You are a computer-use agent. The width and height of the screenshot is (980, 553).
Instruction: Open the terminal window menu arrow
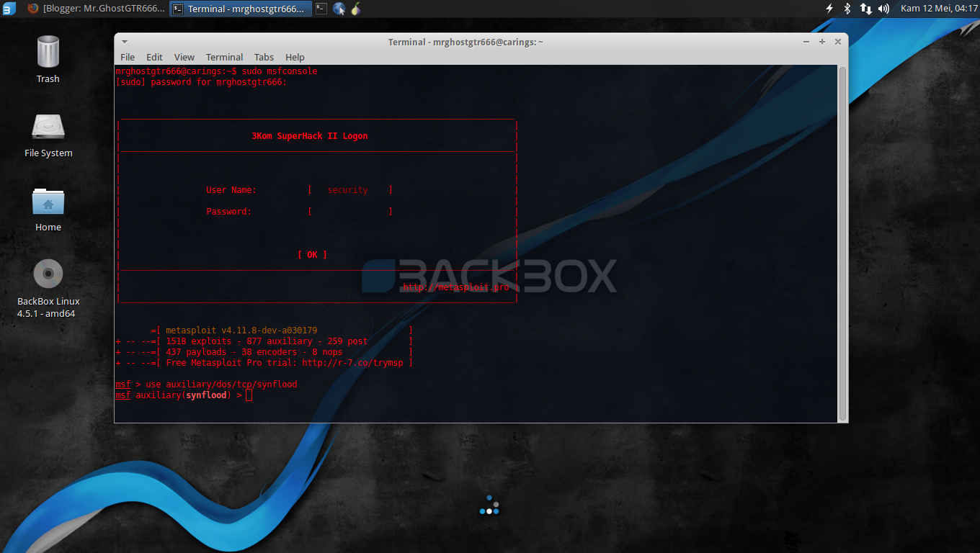tap(124, 41)
